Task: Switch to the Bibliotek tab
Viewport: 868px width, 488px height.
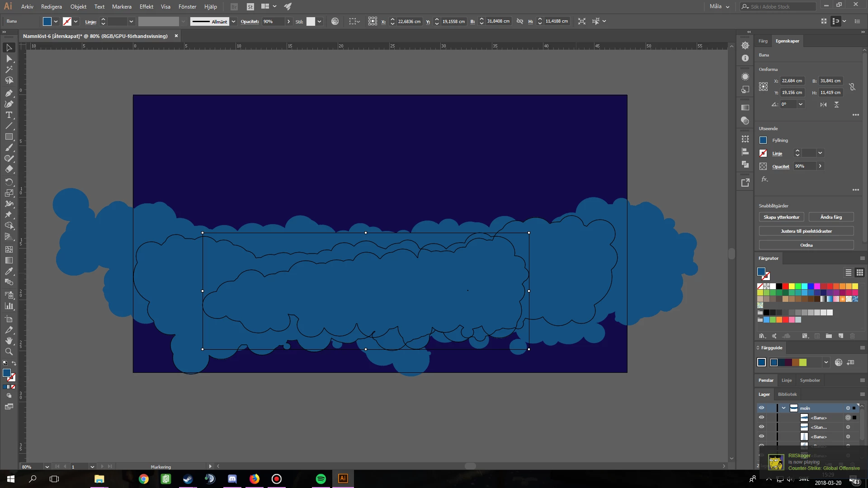Action: [787, 394]
